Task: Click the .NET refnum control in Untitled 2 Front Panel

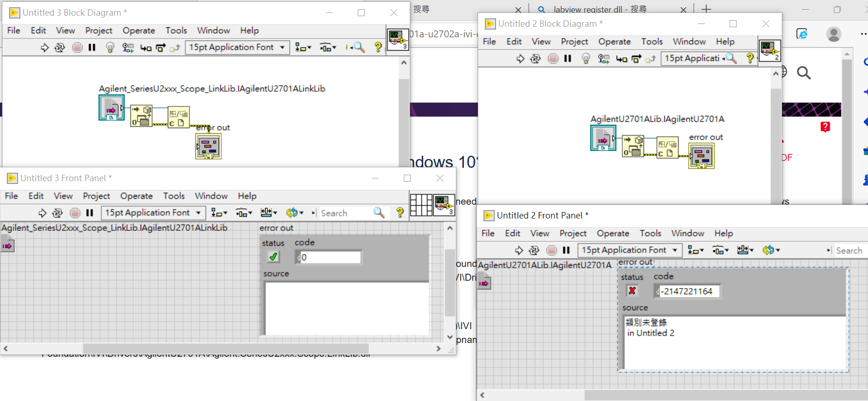Action: pos(484,283)
